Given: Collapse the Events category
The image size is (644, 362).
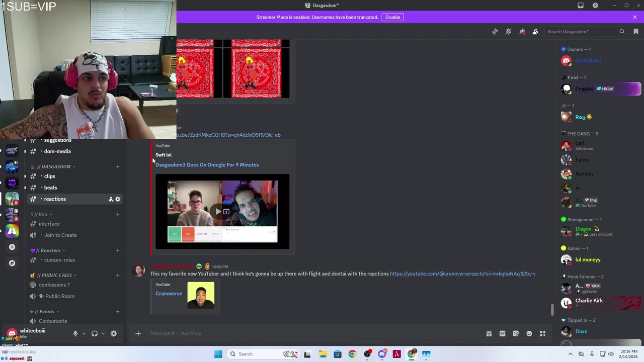Looking at the screenshot, I should [x=44, y=311].
